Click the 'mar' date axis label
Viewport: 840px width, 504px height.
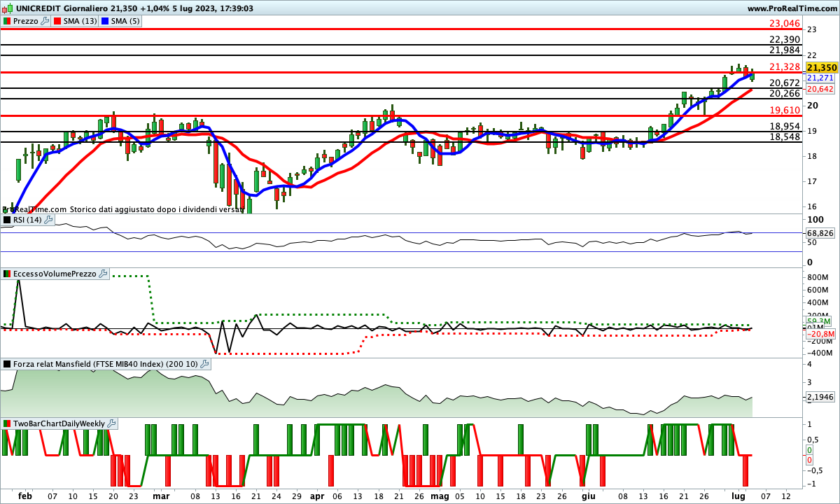coord(161,496)
